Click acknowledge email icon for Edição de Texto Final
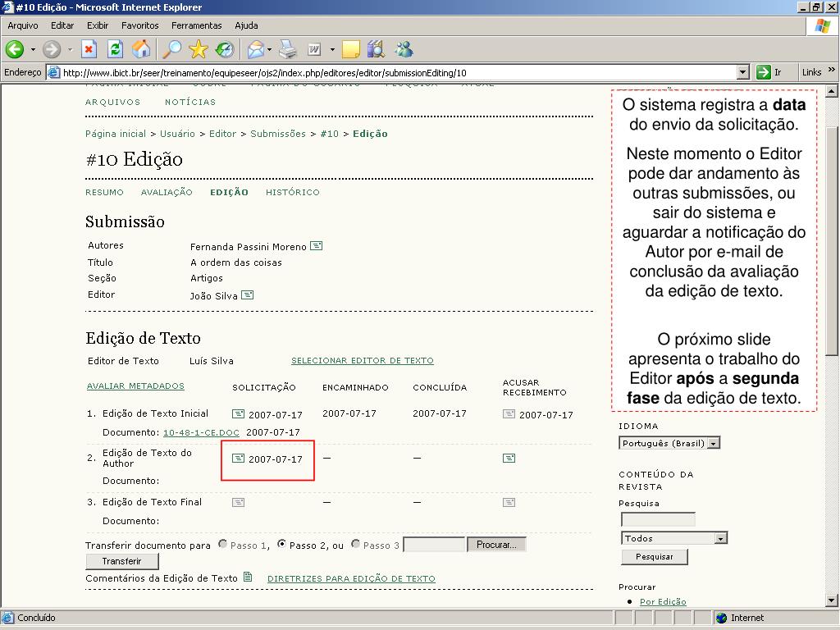 point(509,502)
